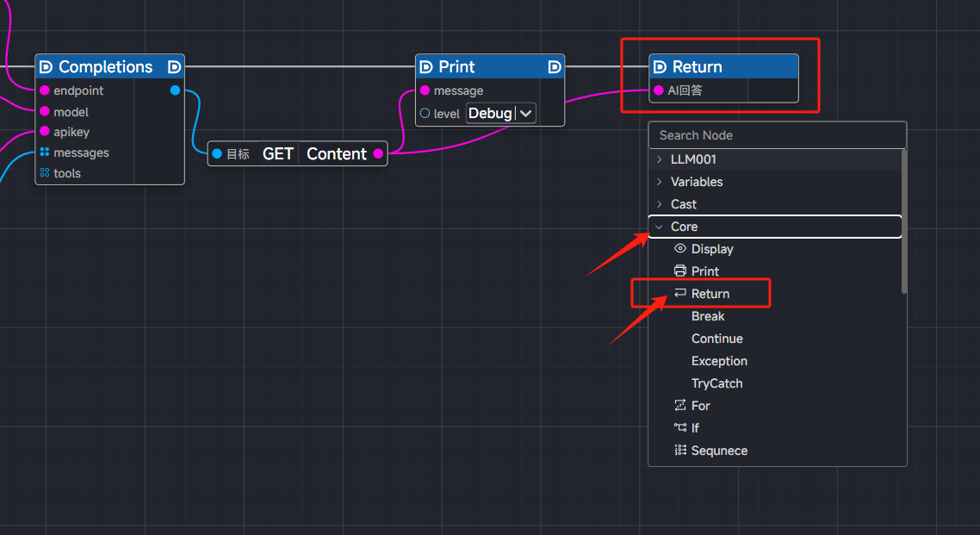Click the Search Node input field
Viewport: 980px width, 535px height.
tap(777, 135)
